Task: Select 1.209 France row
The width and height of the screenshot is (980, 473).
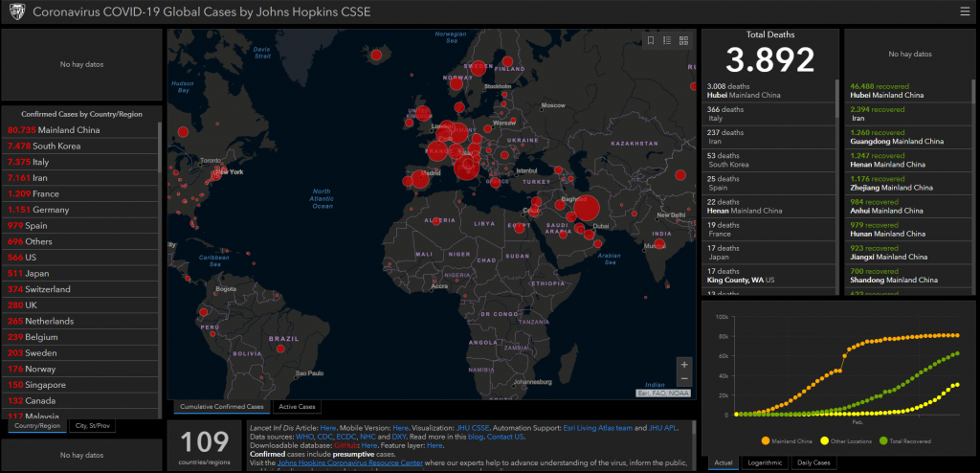Action: click(x=81, y=194)
